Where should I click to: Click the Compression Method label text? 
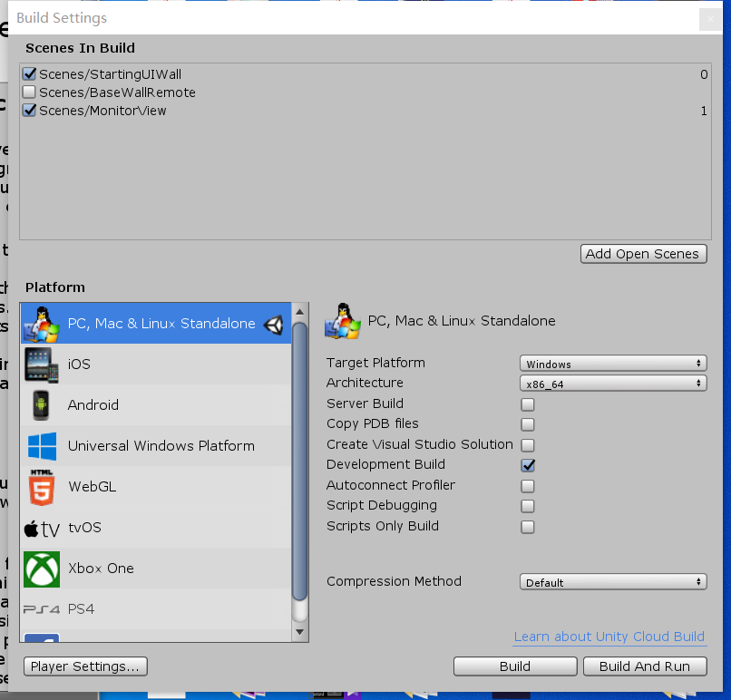(x=394, y=581)
